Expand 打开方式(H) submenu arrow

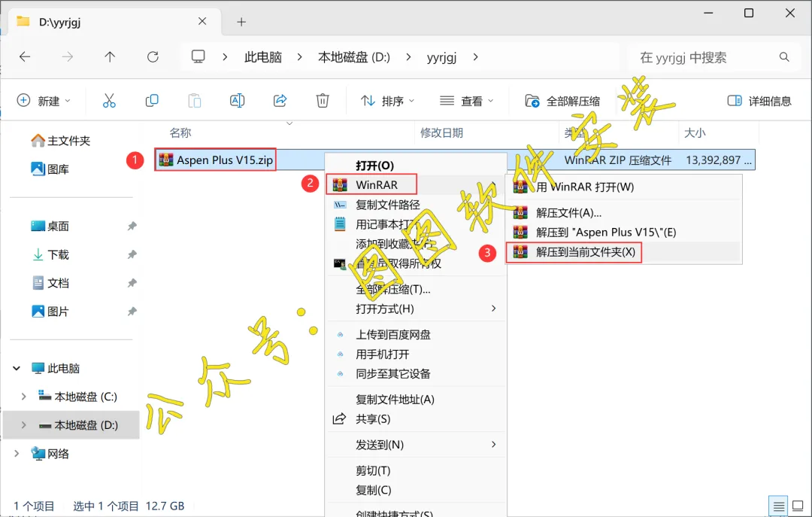point(493,309)
